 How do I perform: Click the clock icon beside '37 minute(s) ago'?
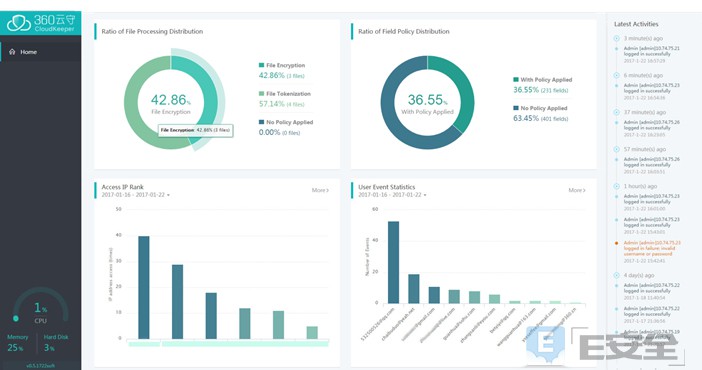pyautogui.click(x=616, y=112)
